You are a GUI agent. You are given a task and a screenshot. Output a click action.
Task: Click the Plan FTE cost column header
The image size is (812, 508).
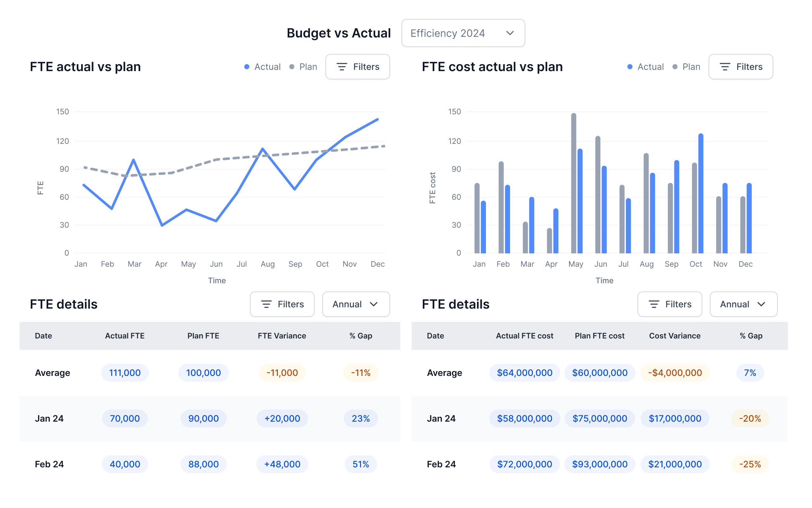click(599, 336)
